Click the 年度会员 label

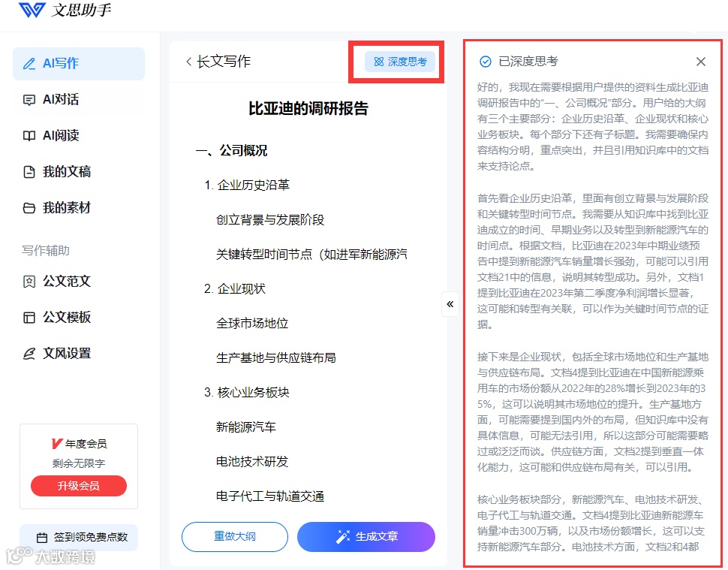[86, 444]
